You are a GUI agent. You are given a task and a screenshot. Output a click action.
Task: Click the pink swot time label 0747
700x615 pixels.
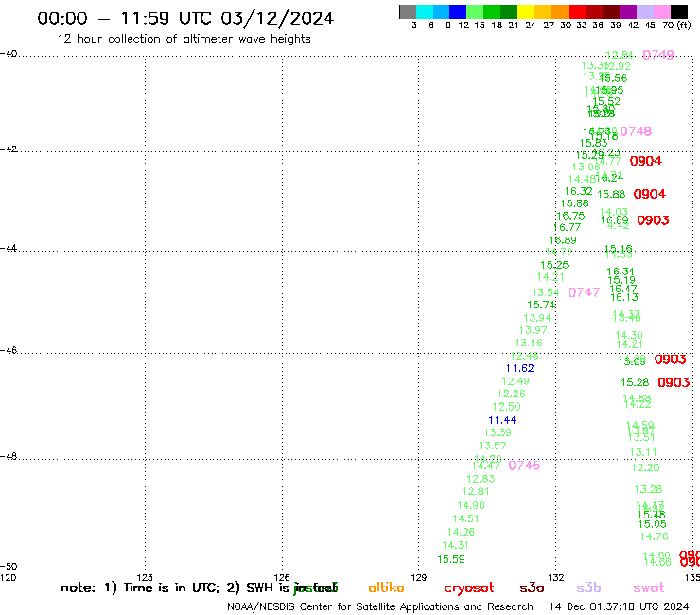[584, 292]
